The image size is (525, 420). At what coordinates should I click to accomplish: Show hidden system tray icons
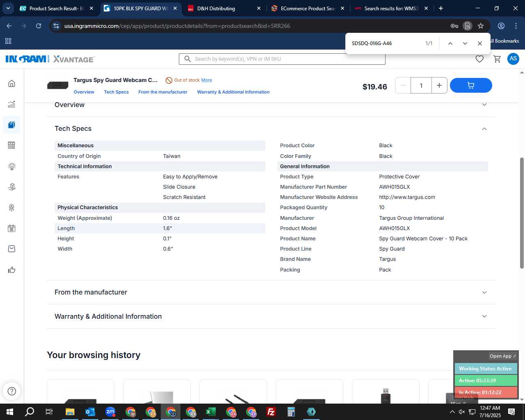click(x=452, y=412)
